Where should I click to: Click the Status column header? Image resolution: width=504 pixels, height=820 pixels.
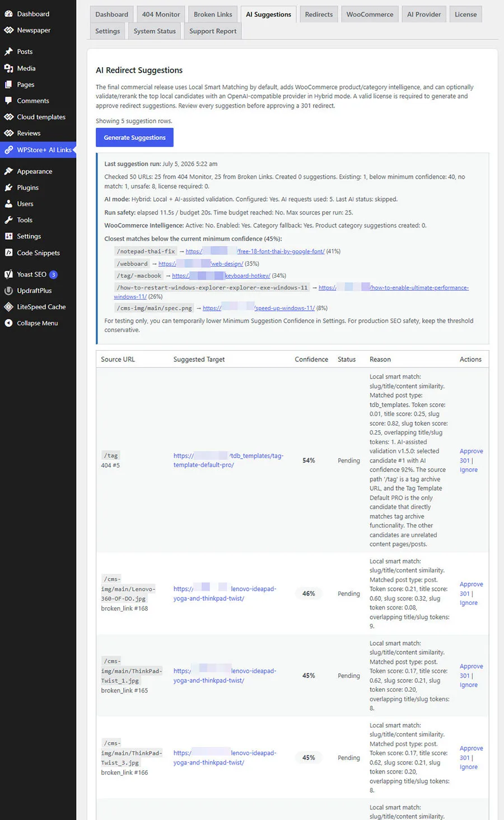point(347,360)
